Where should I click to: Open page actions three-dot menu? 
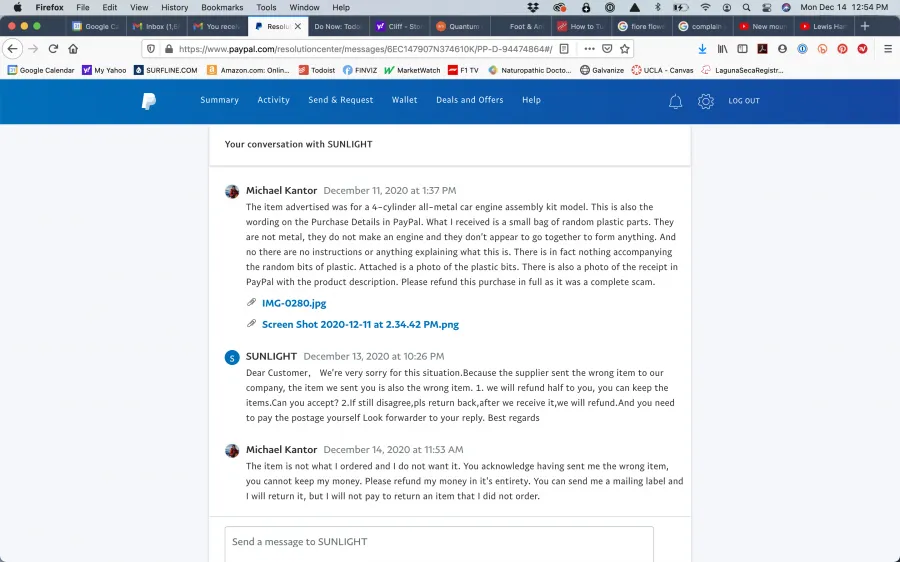pyautogui.click(x=589, y=49)
